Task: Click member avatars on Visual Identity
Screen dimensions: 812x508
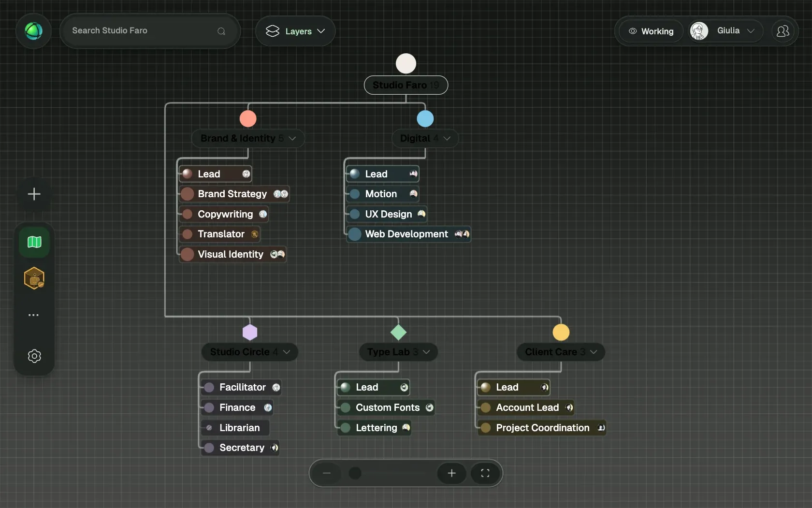Action: pyautogui.click(x=277, y=254)
